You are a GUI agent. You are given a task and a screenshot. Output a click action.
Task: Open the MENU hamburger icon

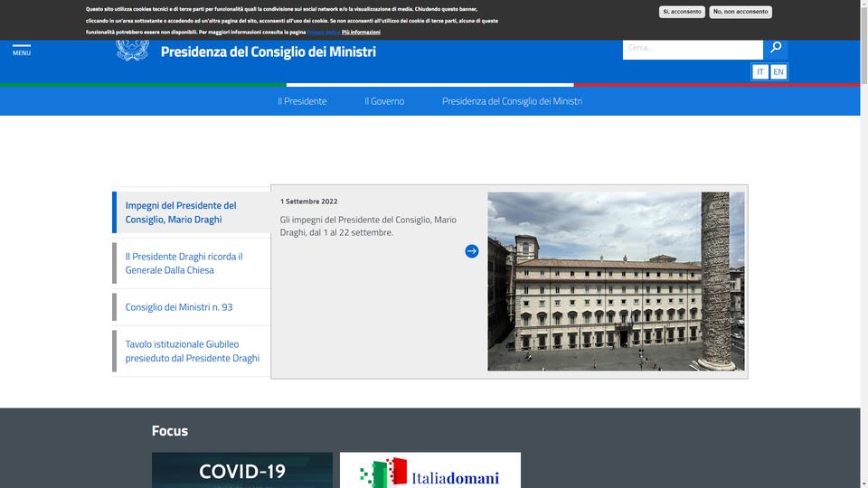(22, 50)
